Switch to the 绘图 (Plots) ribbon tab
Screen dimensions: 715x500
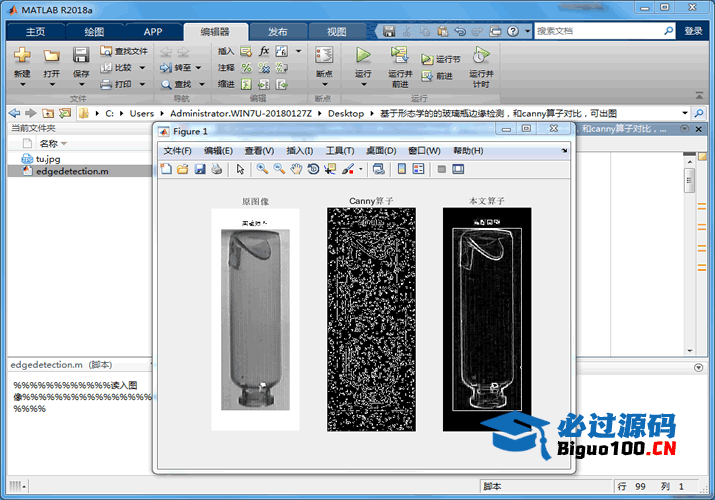pyautogui.click(x=93, y=31)
